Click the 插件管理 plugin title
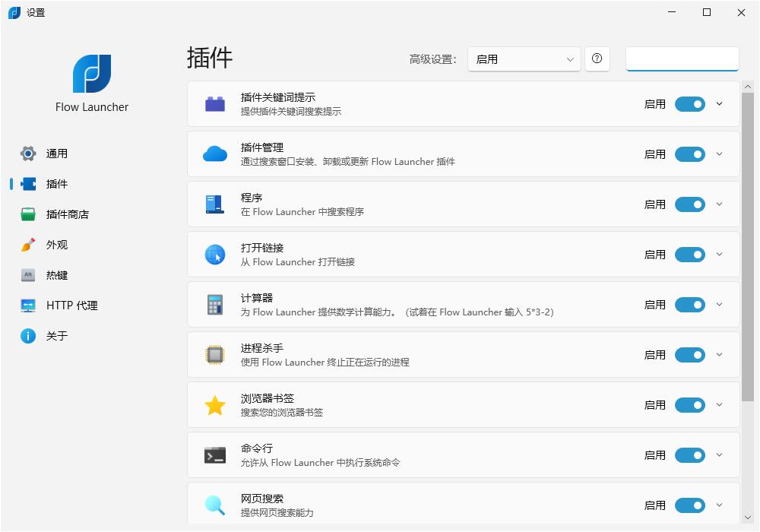 click(x=262, y=147)
